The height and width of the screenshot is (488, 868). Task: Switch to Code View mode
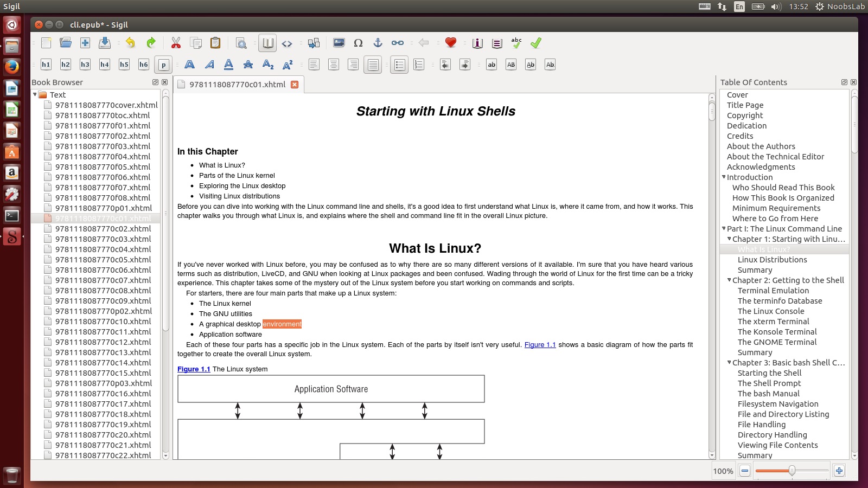[x=287, y=43]
